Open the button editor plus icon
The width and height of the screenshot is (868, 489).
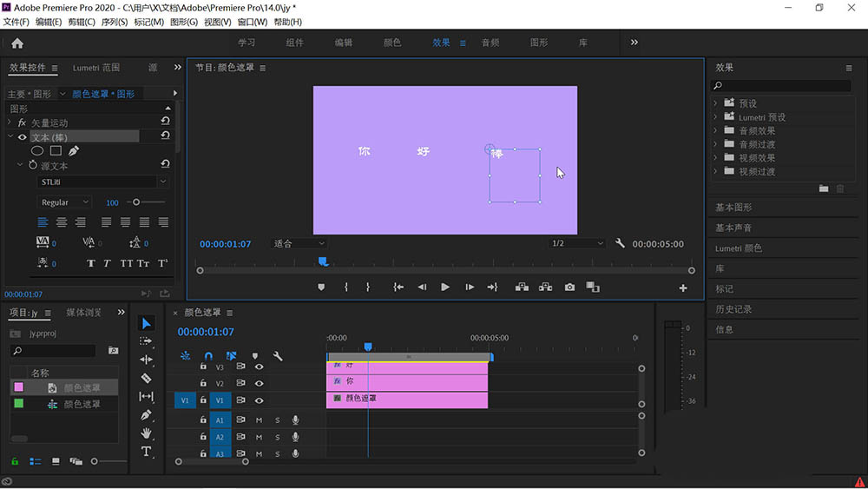683,288
